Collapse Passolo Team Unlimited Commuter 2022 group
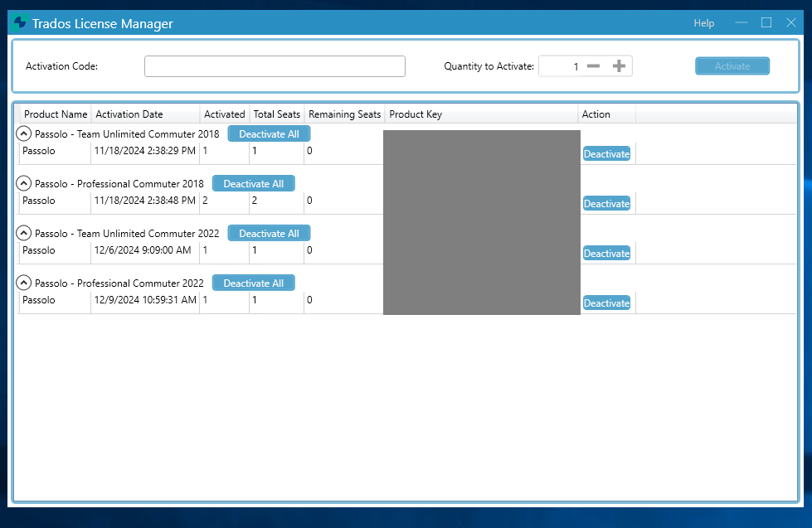 pos(23,233)
